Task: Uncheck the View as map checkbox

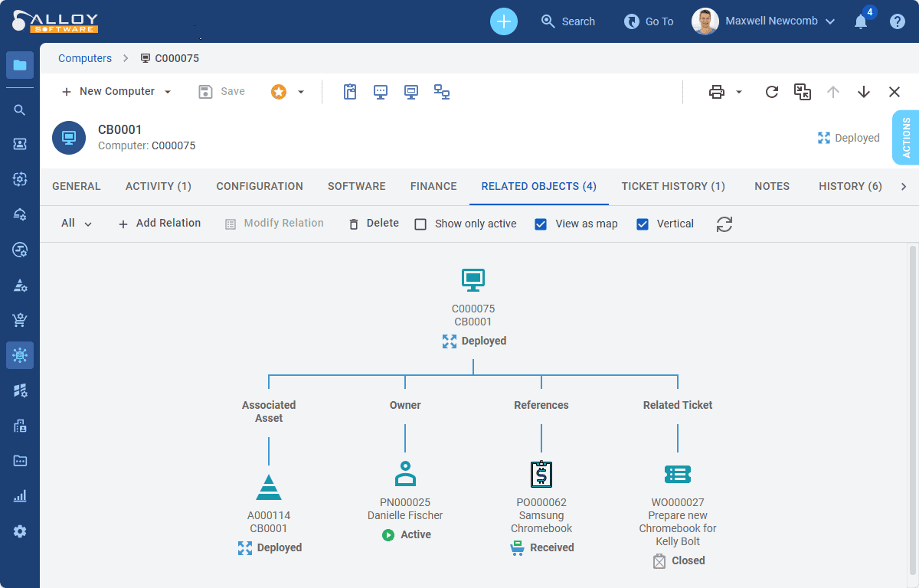Action: coord(541,224)
